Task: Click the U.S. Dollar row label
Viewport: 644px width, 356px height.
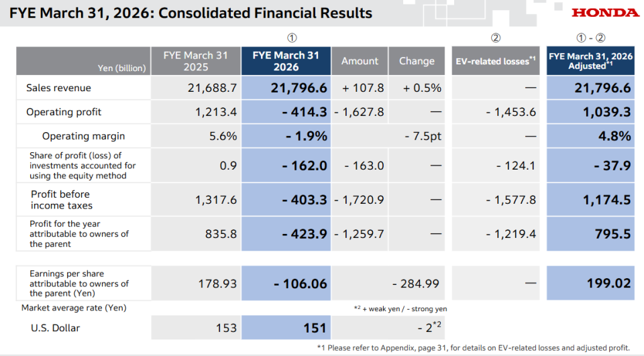Action: (x=55, y=328)
